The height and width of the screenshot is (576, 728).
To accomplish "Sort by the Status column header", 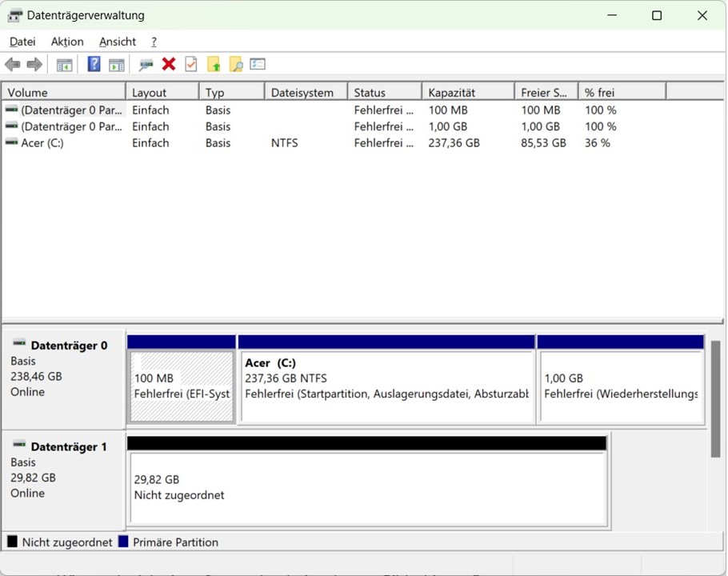I will tap(385, 92).
